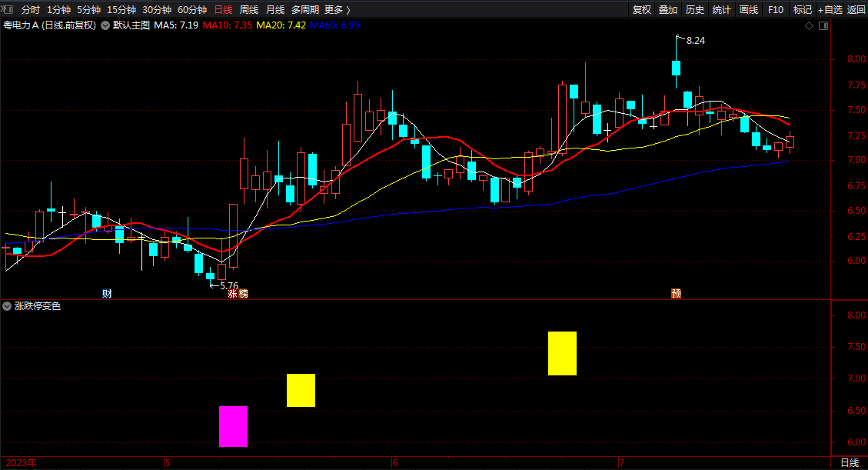
Task: Open 多周期 multi-period view
Action: tap(305, 9)
